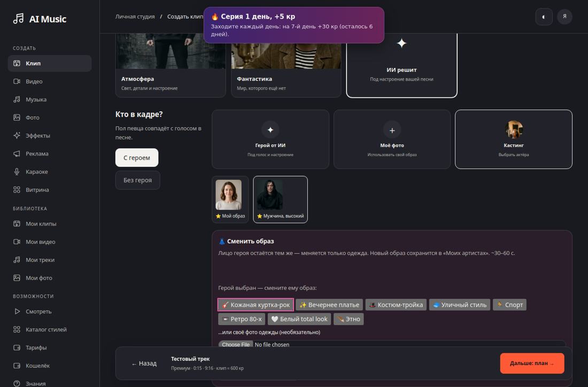Pick the Костюм-тройка outfit
Screen dimensions: 588x387
(396, 305)
